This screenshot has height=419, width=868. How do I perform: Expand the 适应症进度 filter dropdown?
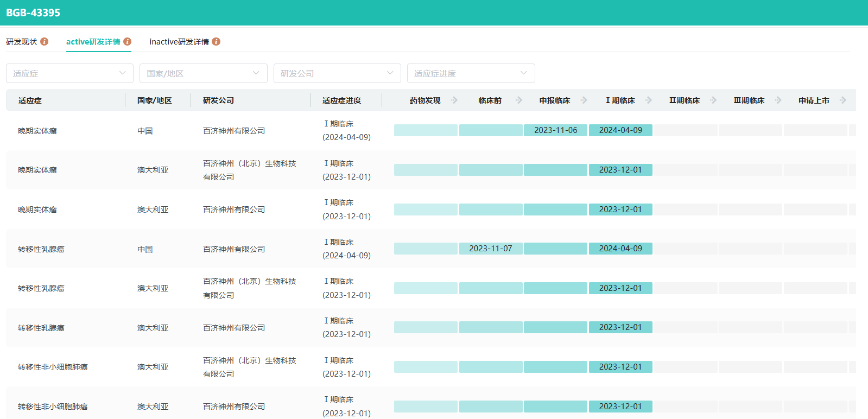(x=471, y=73)
